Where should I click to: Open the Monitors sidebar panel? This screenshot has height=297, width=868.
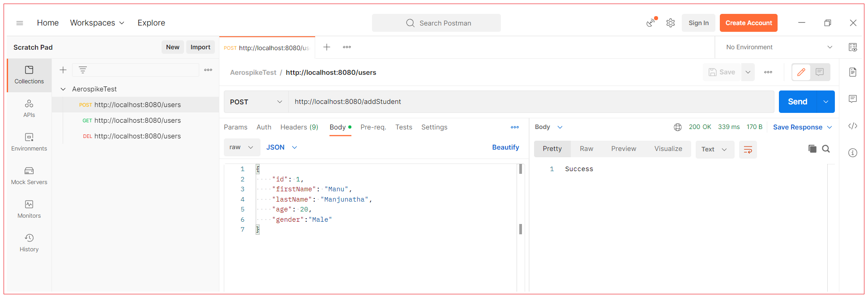(x=29, y=209)
